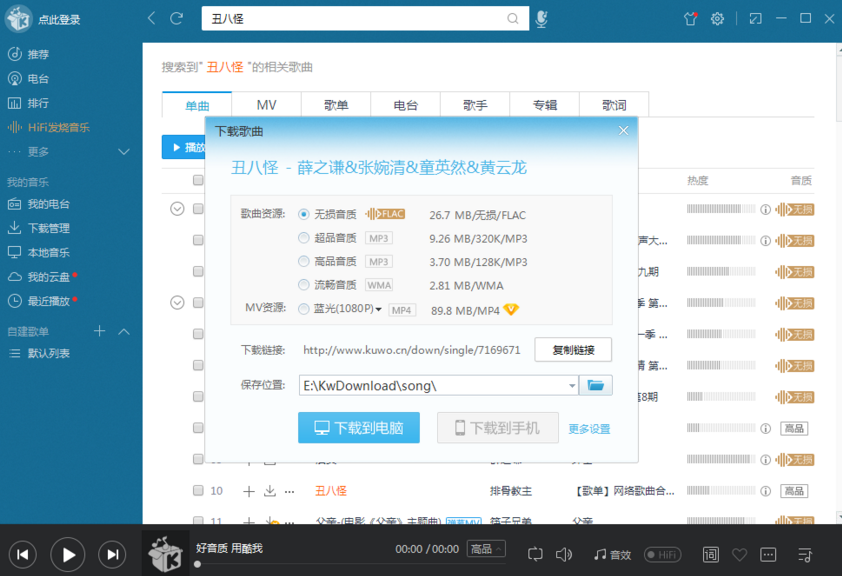Image resolution: width=842 pixels, height=576 pixels.
Task: Click 复制链接 button
Action: (x=573, y=350)
